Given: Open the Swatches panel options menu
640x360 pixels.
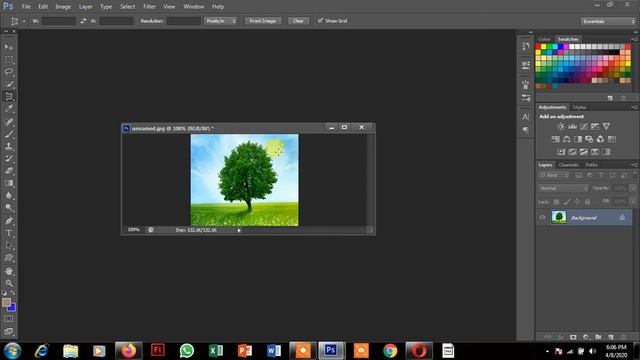Looking at the screenshot, I should pos(634,39).
